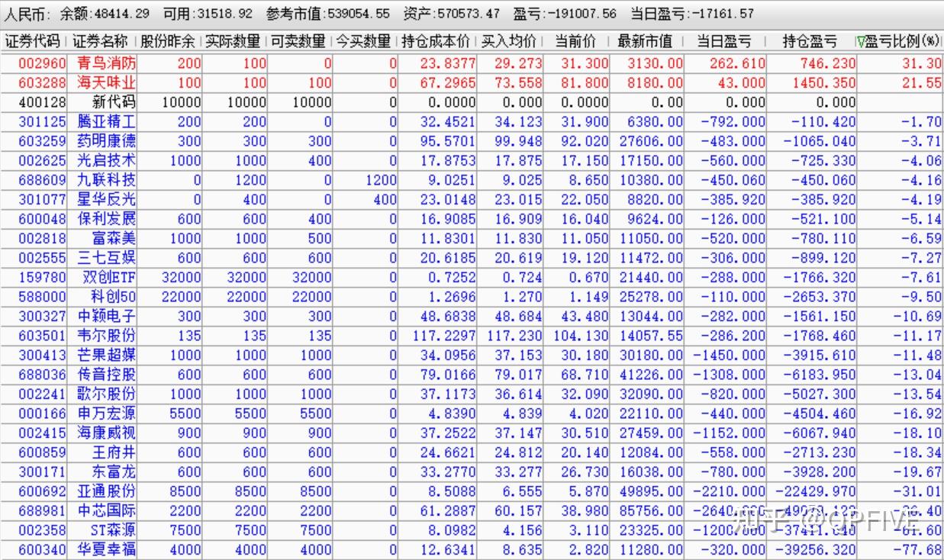Sort by 实际数量 column header
Image resolution: width=944 pixels, height=560 pixels.
click(233, 41)
